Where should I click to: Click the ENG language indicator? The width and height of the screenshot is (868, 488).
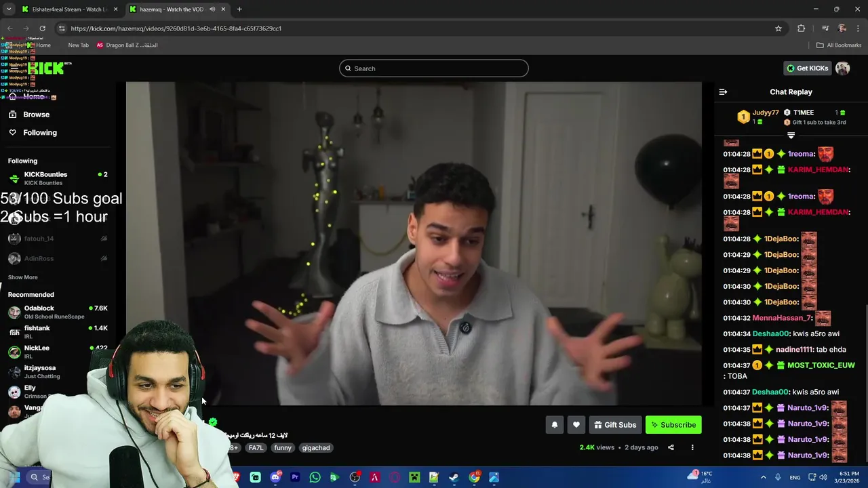click(795, 477)
